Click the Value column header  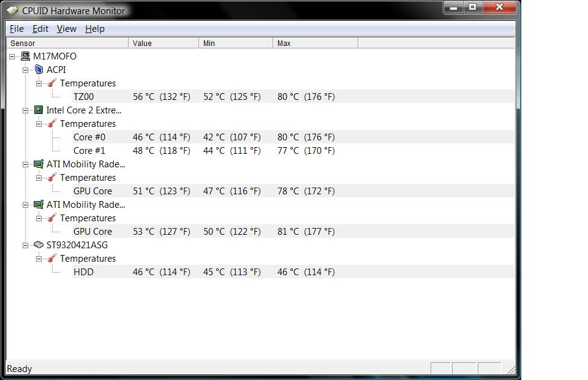(x=164, y=43)
